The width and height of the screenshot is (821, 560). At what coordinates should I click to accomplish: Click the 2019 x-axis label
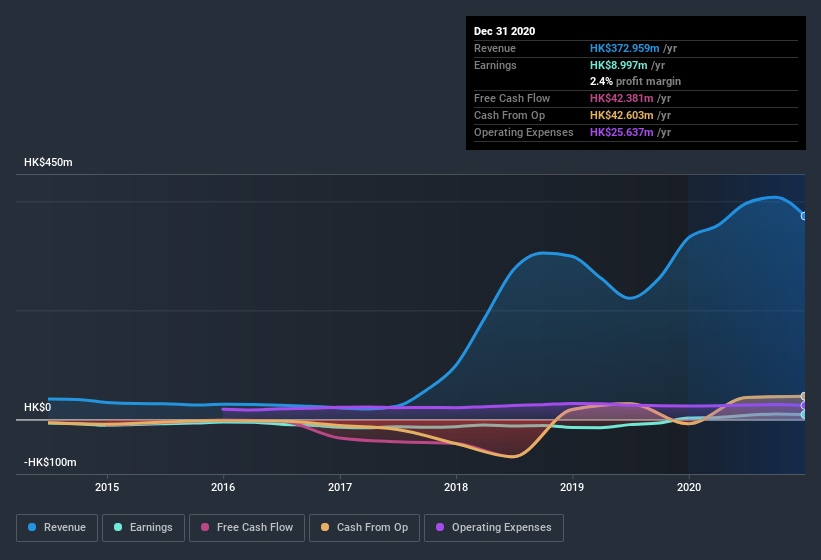[x=572, y=487]
